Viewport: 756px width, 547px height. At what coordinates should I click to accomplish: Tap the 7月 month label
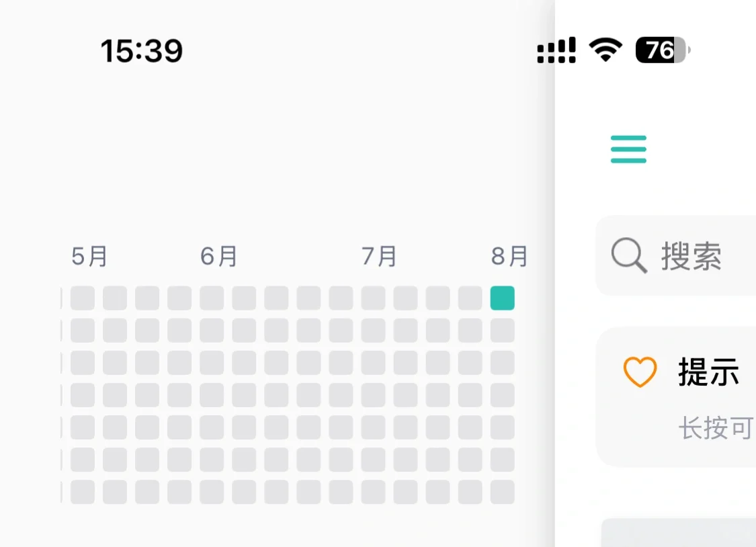point(380,256)
